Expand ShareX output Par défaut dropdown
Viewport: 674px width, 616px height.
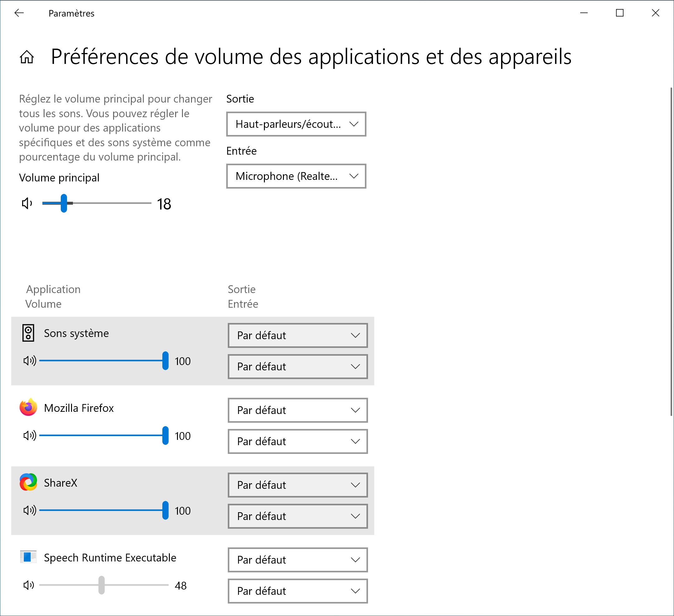298,485
